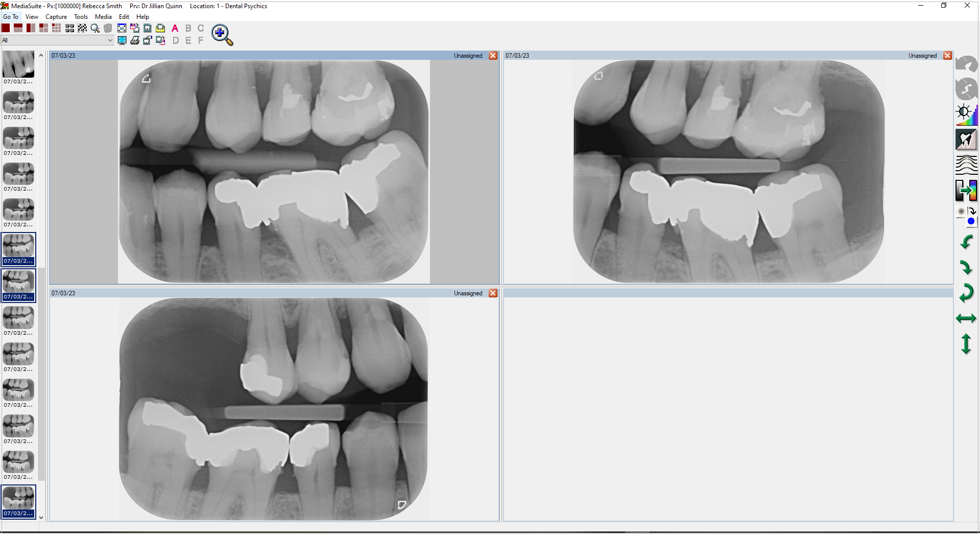Select two-pane vertical split layout
The height and width of the screenshot is (534, 980).
[31, 28]
